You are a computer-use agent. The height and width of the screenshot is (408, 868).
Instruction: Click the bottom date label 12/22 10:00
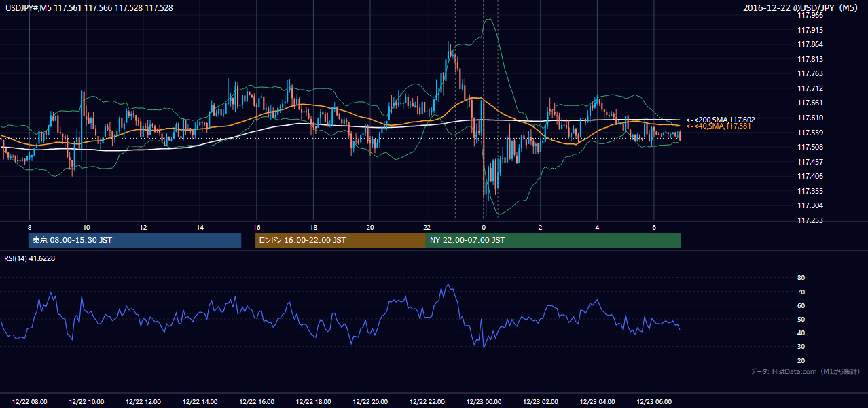[x=86, y=402]
